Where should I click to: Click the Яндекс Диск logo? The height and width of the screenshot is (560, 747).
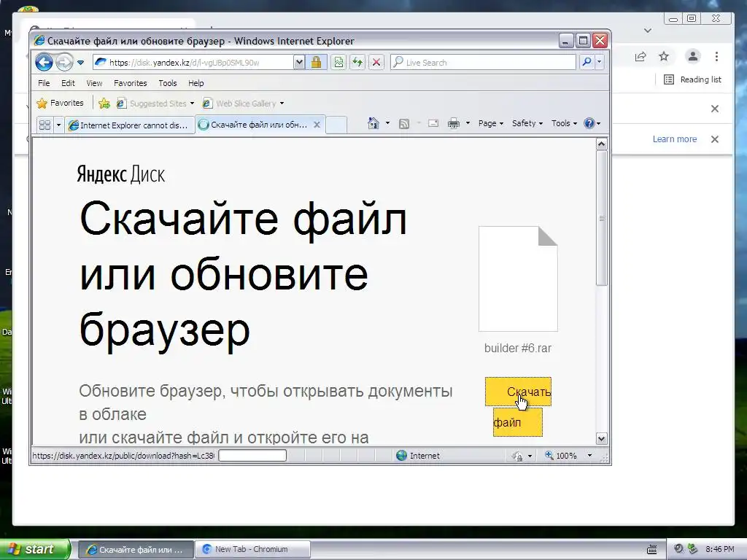pos(120,175)
